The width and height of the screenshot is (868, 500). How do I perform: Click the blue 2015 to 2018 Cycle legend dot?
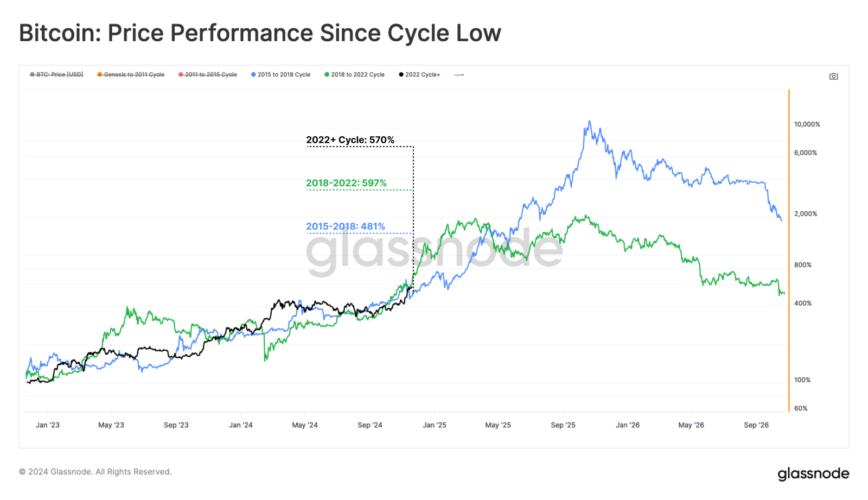pos(253,75)
